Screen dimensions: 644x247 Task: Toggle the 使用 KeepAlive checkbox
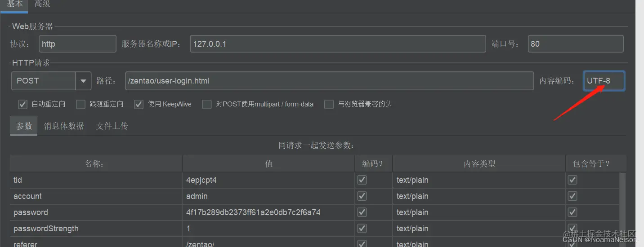[x=139, y=104]
